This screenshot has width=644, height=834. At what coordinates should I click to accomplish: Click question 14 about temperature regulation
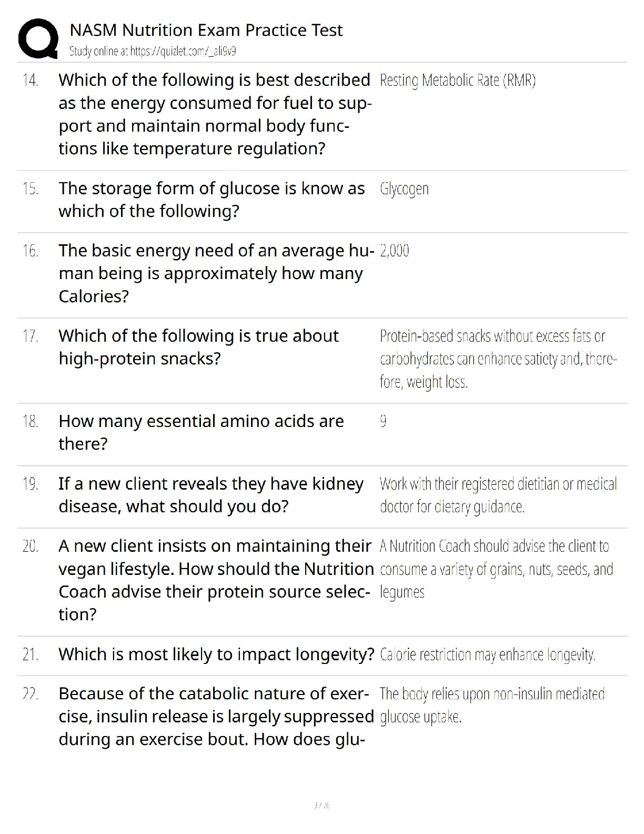click(x=215, y=114)
